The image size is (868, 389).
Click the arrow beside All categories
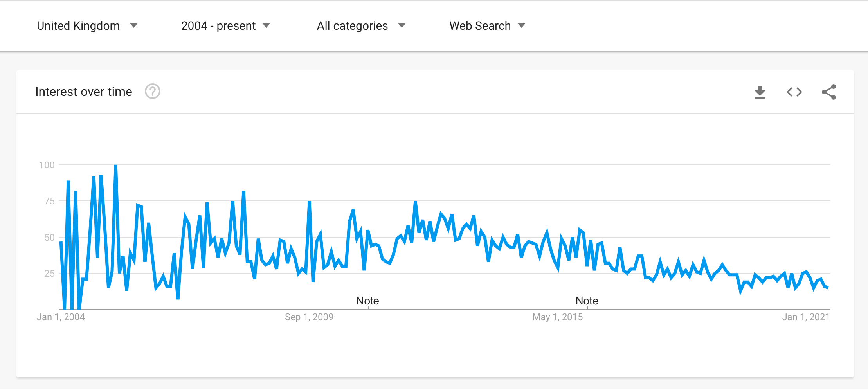click(x=402, y=25)
